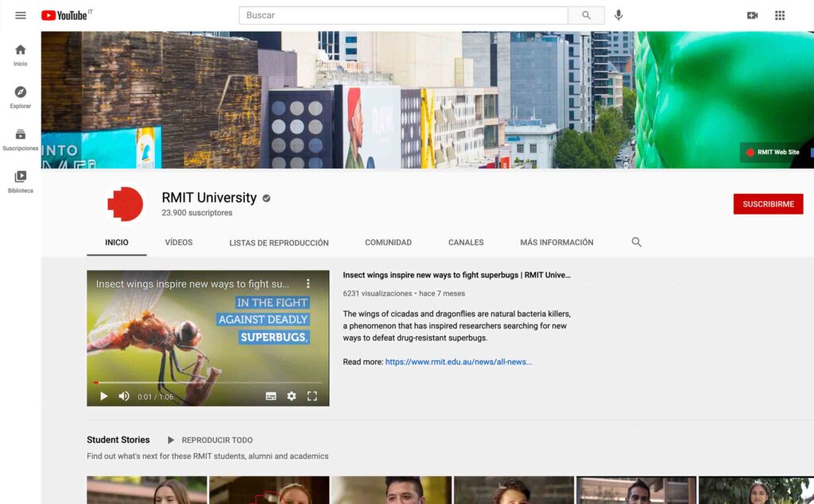Open Explorar in the sidebar
The height and width of the screenshot is (504, 814).
[20, 97]
